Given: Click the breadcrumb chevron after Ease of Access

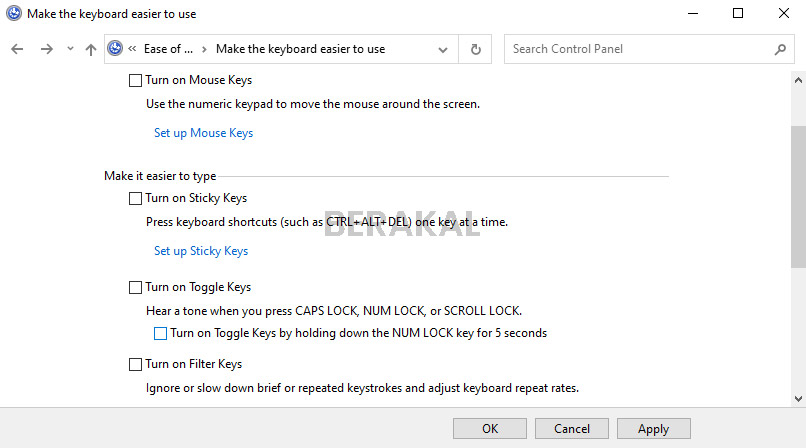Looking at the screenshot, I should pyautogui.click(x=205, y=49).
